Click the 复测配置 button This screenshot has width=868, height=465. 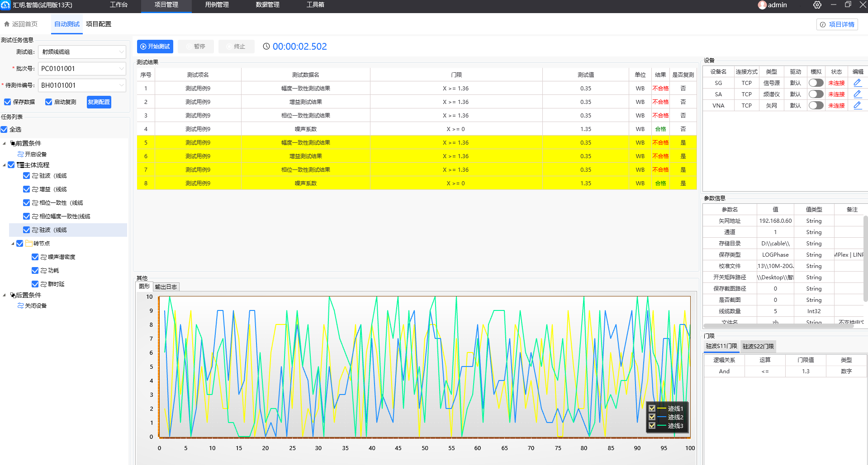(99, 102)
